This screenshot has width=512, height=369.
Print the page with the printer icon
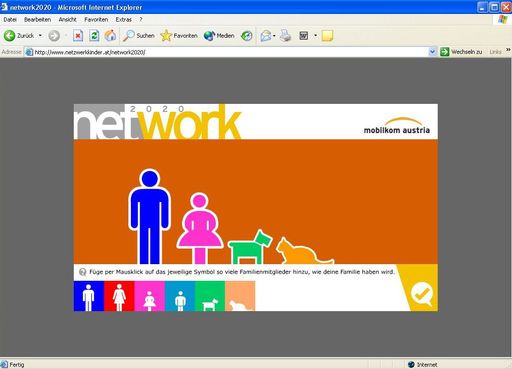tap(285, 36)
